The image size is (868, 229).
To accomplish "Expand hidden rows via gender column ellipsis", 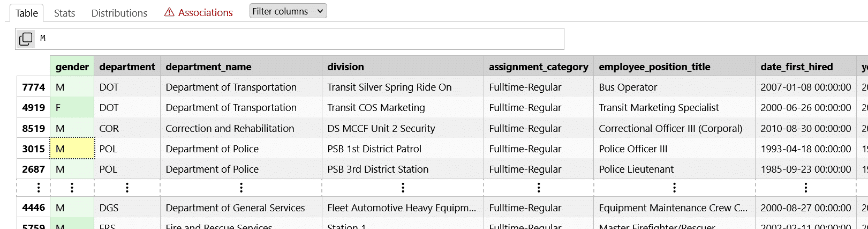I will pos(72,187).
